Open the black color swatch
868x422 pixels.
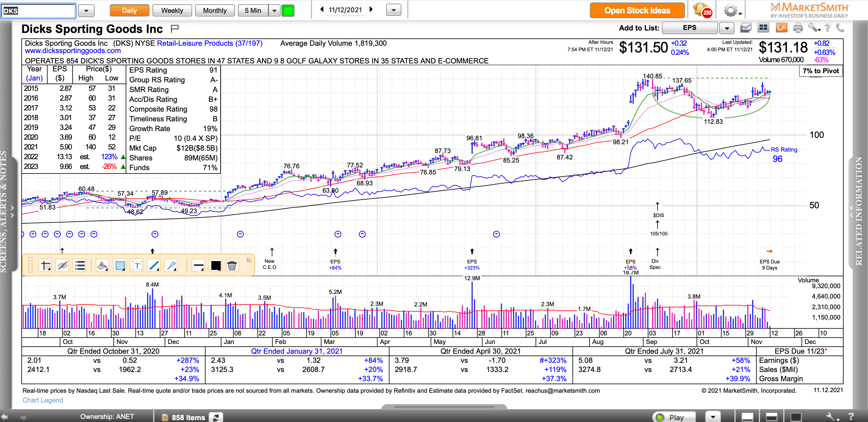(216, 266)
